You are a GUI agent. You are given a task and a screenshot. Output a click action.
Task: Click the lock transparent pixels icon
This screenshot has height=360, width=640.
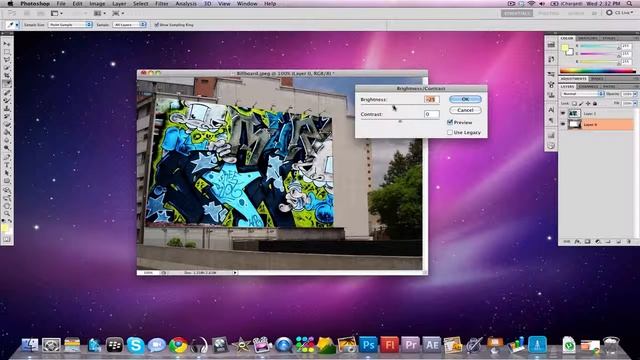(574, 104)
